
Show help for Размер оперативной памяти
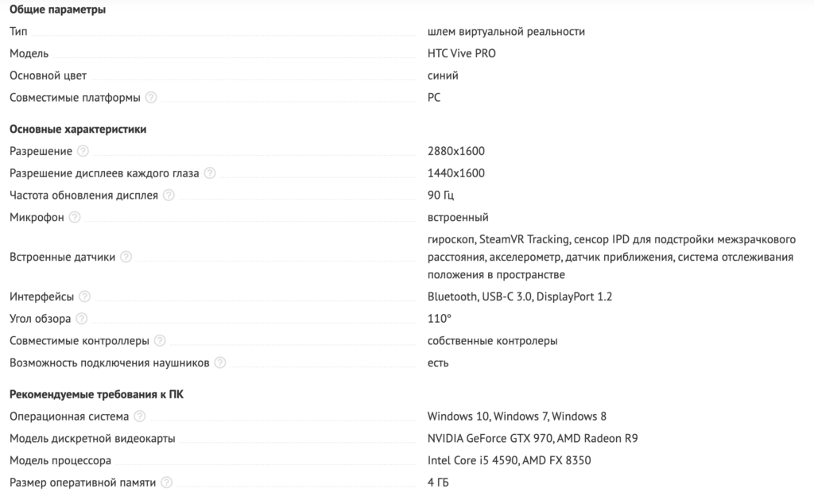tap(167, 483)
